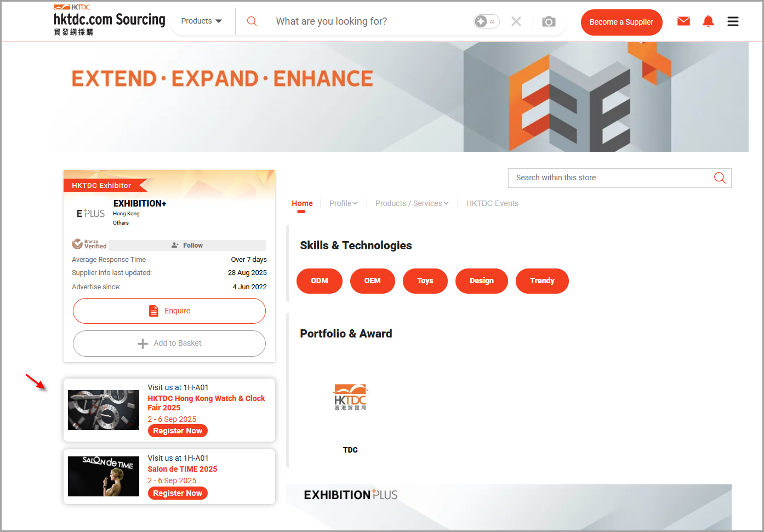Click the '28 Aug 2025' last updated date
Screen dimensions: 764x532
point(247,273)
